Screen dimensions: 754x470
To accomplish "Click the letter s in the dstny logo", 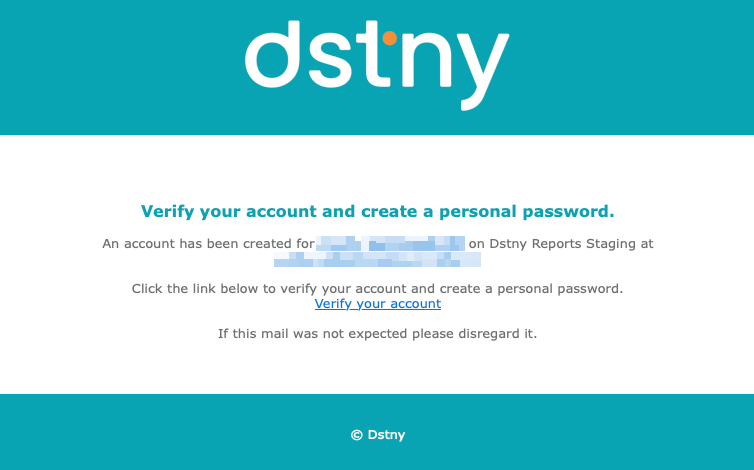I will (x=331, y=60).
